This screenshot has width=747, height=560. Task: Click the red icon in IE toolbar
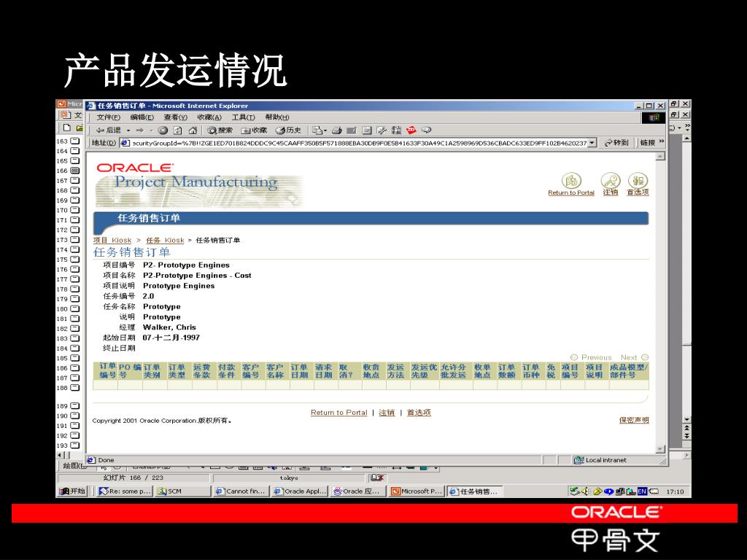click(x=411, y=130)
